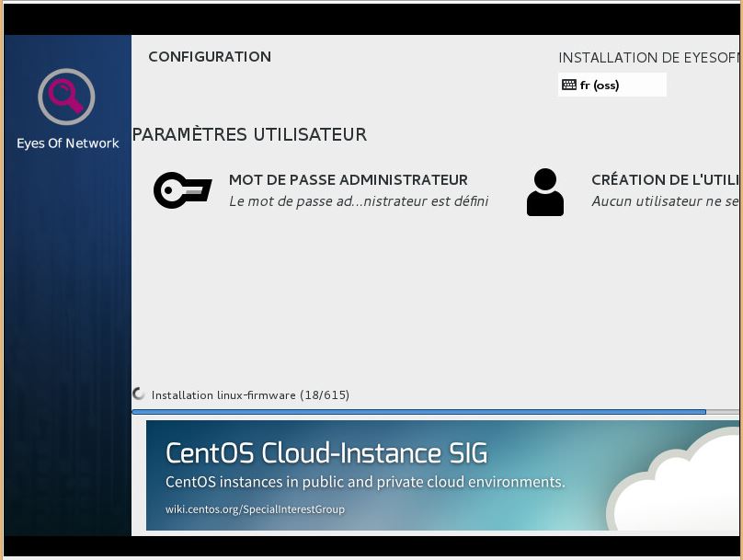Click 'Le mot de passe ad...nistrateur est défini' text
This screenshot has height=560, width=743.
pyautogui.click(x=359, y=201)
